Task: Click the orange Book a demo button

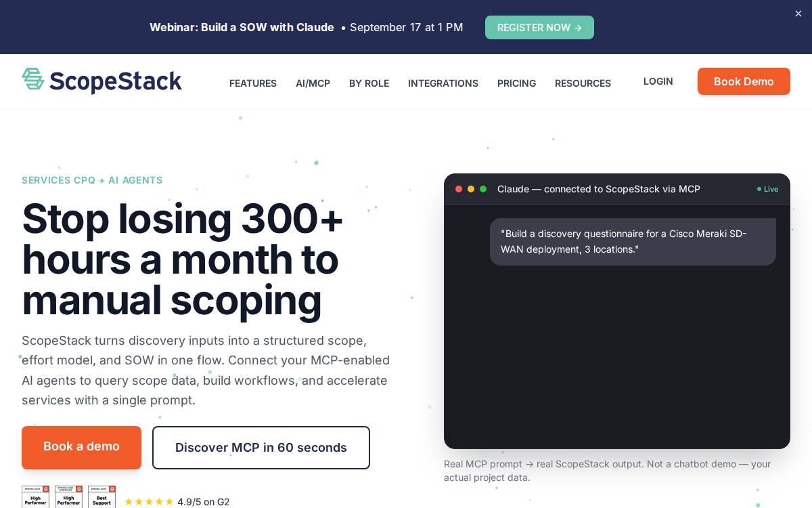Action: point(81,447)
